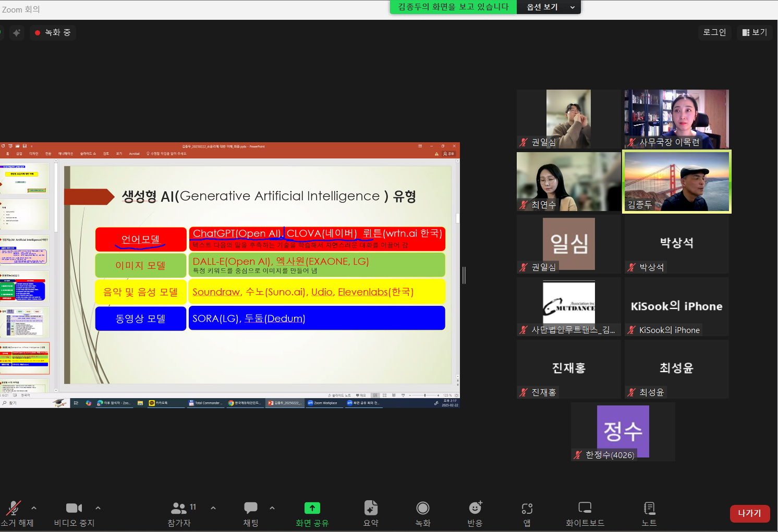Switch to slide sorter view icon
The image size is (778, 532).
[384, 395]
